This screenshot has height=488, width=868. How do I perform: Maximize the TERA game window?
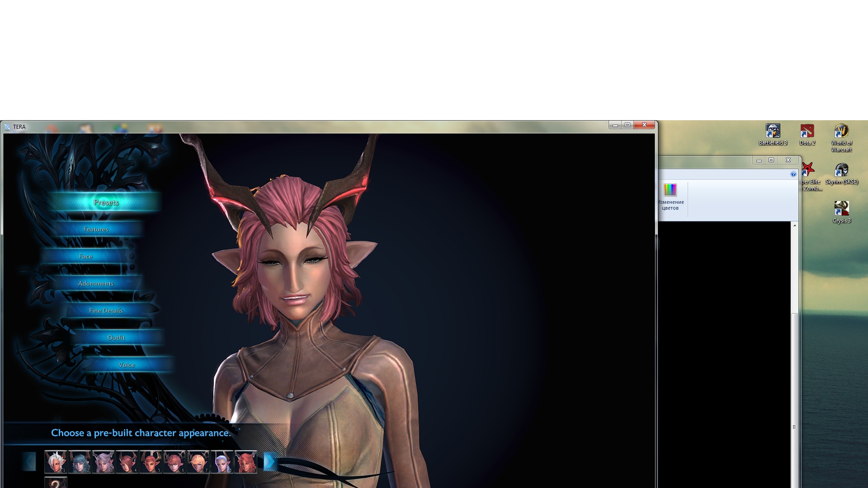pos(627,125)
